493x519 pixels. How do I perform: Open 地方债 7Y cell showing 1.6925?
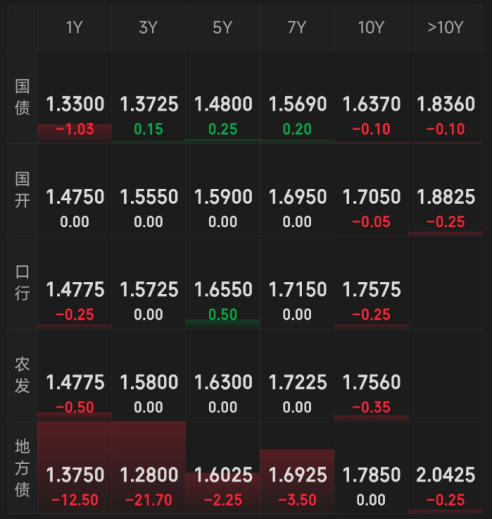point(297,468)
